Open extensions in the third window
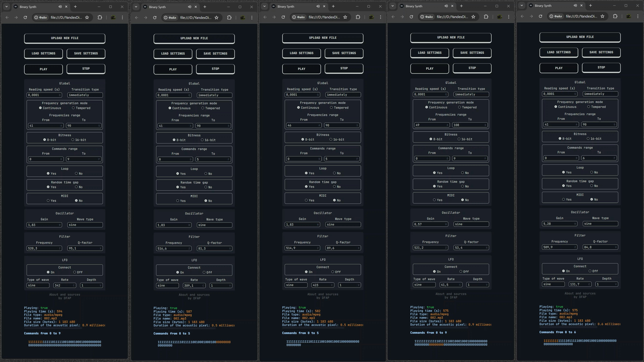Image resolution: width=644 pixels, height=362 pixels. point(358,17)
